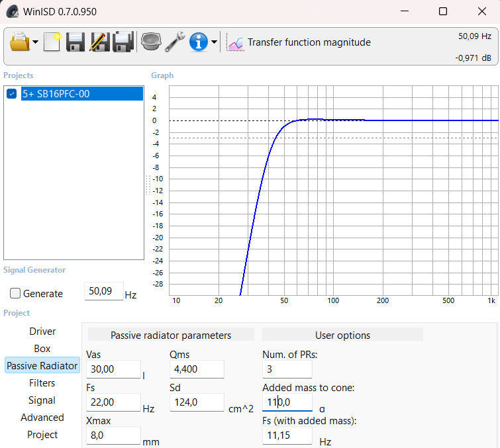Image resolution: width=500 pixels, height=448 pixels.
Task: Select the 5+ SB16PFC-00 project entry
Action: click(x=82, y=94)
